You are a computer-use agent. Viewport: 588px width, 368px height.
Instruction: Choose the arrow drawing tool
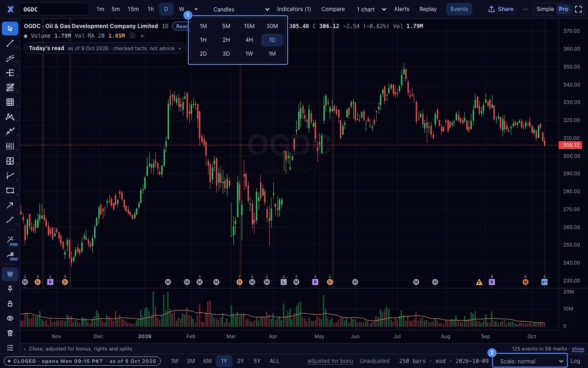pyautogui.click(x=10, y=205)
